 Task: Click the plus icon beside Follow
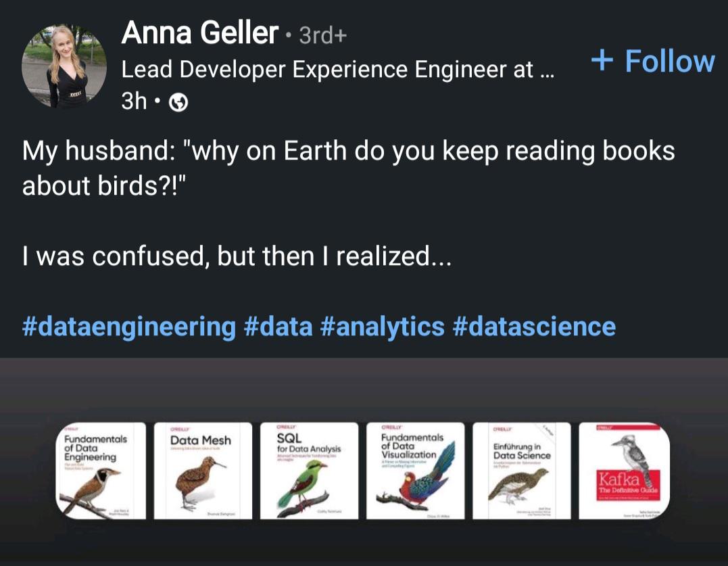602,61
